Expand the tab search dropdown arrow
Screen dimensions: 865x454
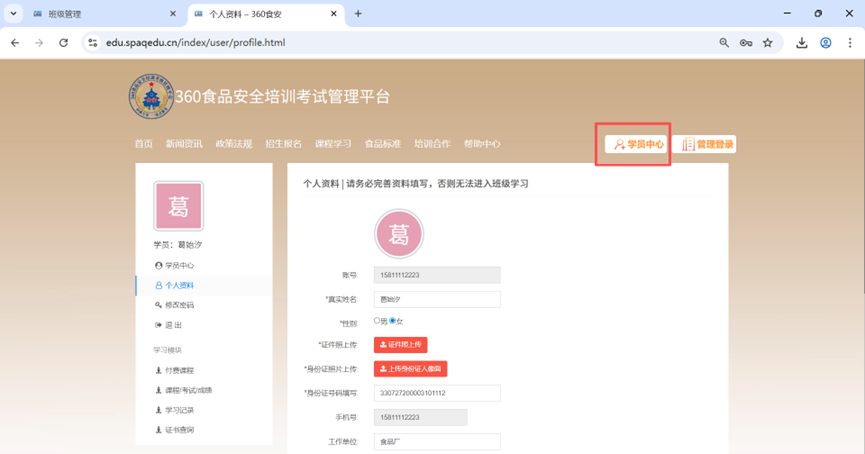pyautogui.click(x=13, y=14)
